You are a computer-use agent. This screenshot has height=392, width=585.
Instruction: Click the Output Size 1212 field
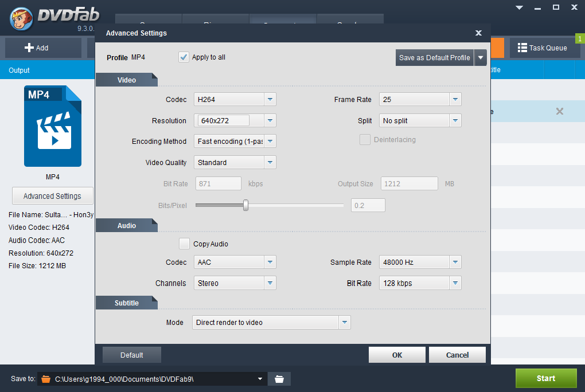coord(409,183)
